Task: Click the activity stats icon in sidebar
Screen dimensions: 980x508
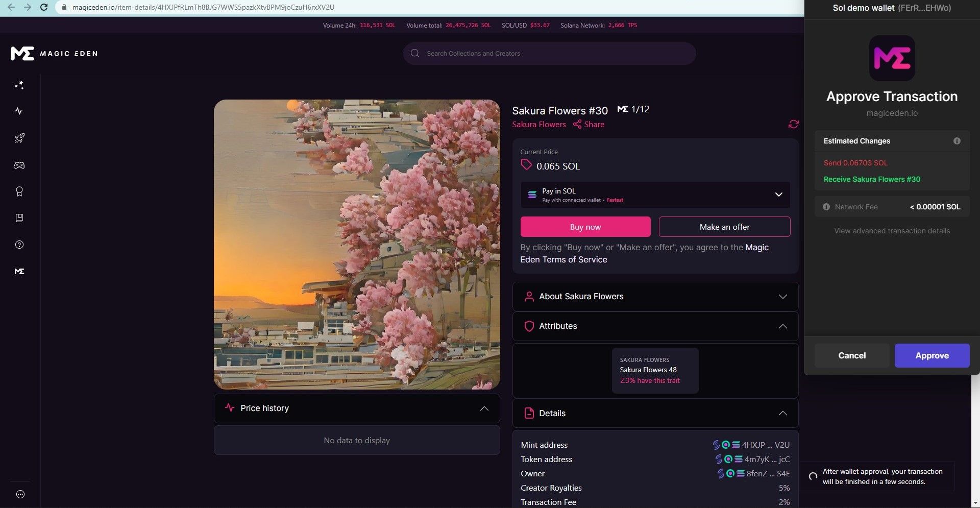Action: pos(19,111)
